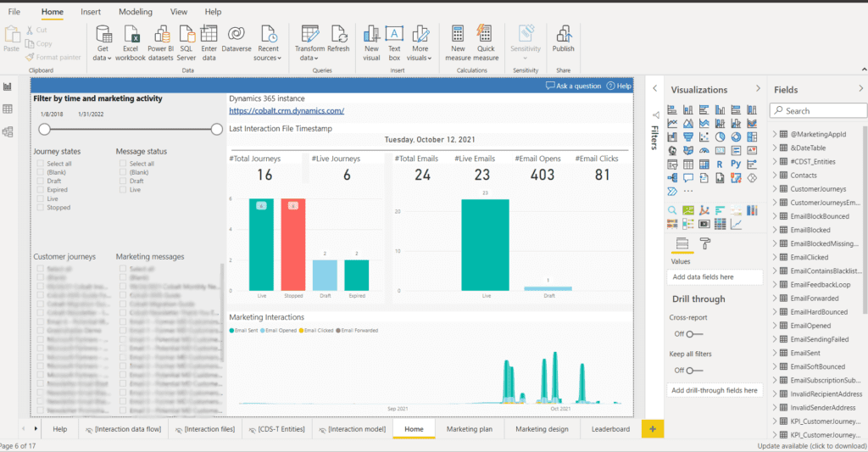This screenshot has height=452, width=868.
Task: Open the Get data button icon
Action: click(103, 34)
